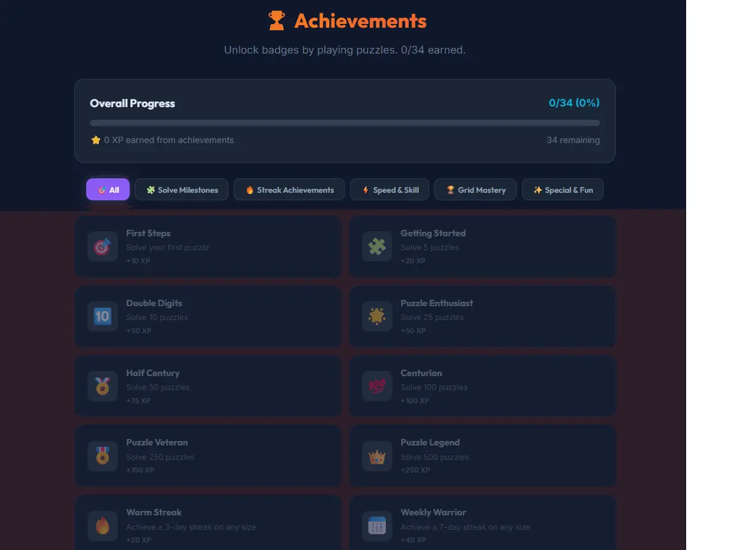Screen dimensions: 756x550
Task: Show Speed & Skill achievements
Action: click(x=390, y=190)
